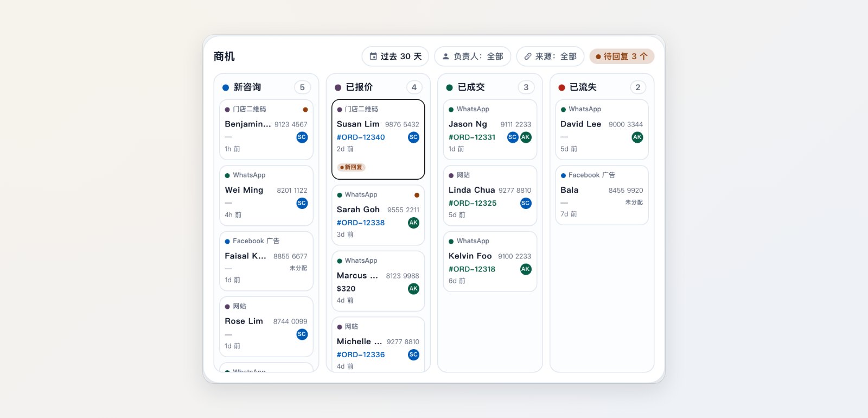Select the 已流失 column title

[x=583, y=87]
